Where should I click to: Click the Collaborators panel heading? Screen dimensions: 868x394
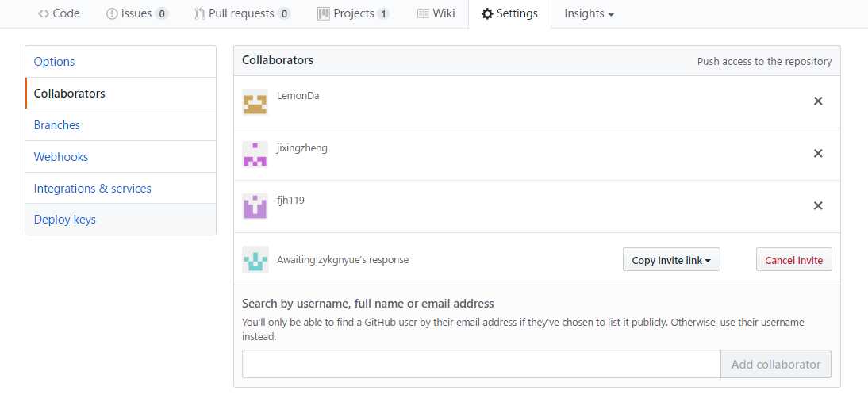(278, 59)
